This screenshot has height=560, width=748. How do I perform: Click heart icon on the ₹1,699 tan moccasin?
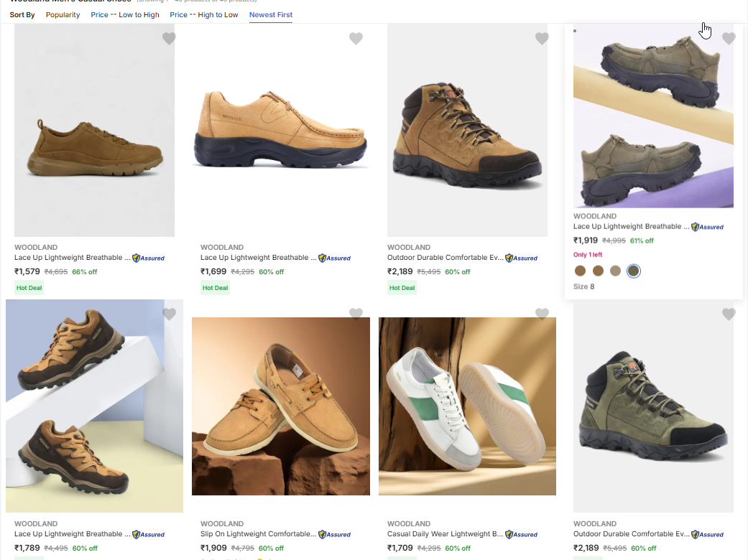(356, 39)
